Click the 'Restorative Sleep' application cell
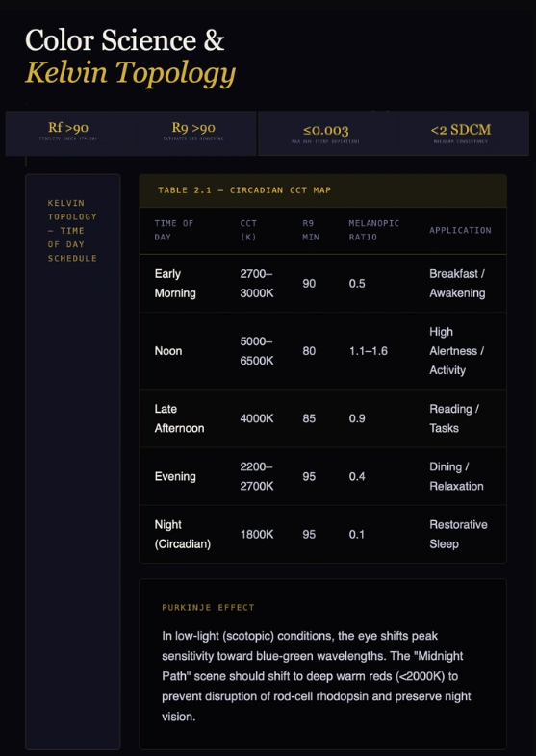The width and height of the screenshot is (536, 756). coord(458,534)
